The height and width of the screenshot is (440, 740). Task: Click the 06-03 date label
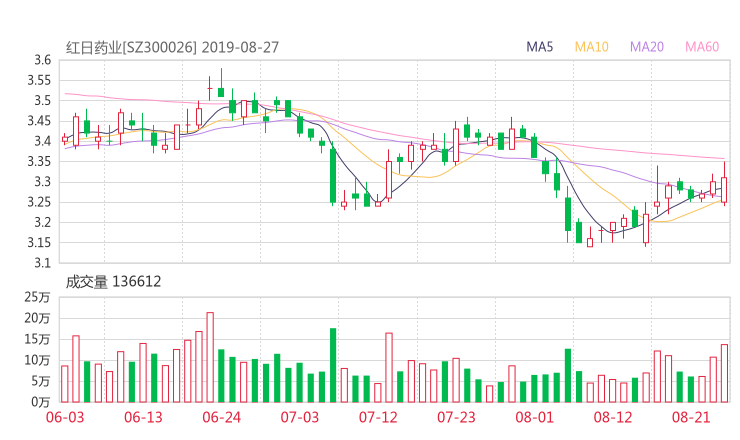click(x=65, y=417)
